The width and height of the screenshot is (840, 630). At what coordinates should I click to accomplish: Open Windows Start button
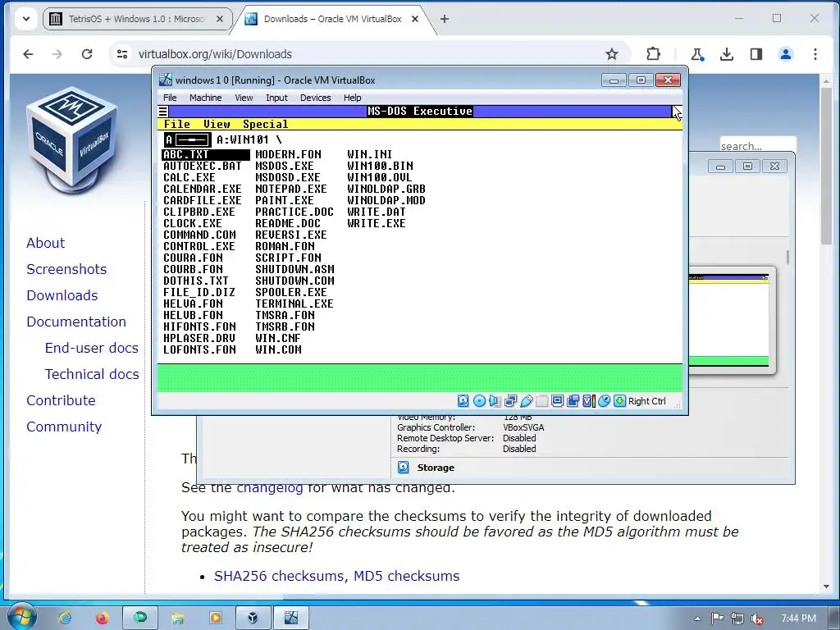coord(21,617)
